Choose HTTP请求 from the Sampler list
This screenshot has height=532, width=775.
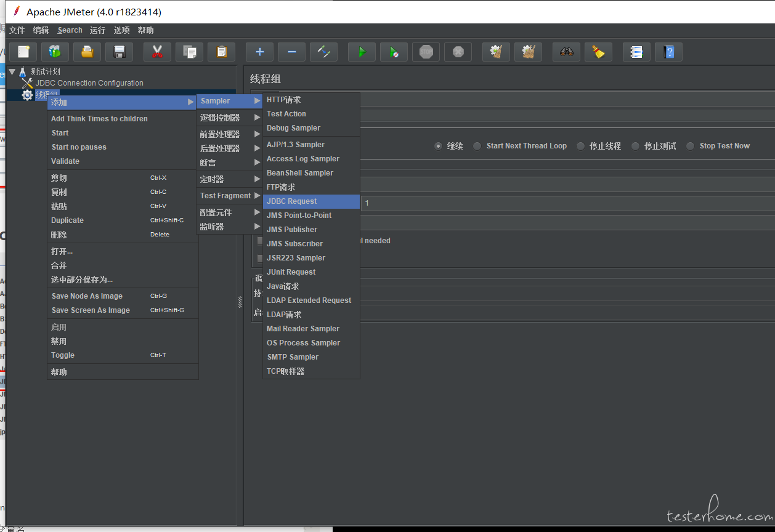tap(311, 100)
